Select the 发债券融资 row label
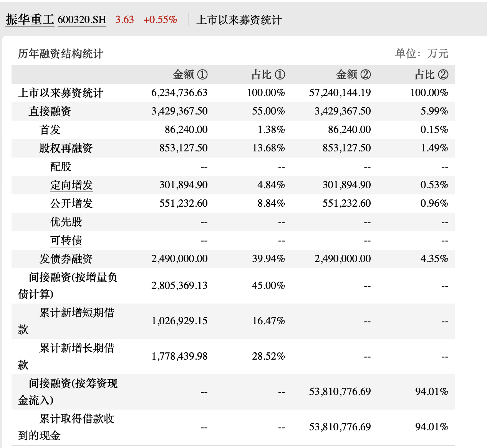Image resolution: width=487 pixels, height=448 pixels. click(66, 259)
